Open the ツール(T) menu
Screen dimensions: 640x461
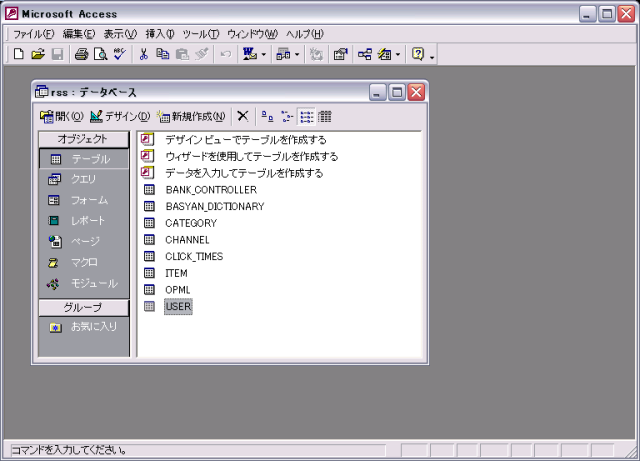[200, 34]
